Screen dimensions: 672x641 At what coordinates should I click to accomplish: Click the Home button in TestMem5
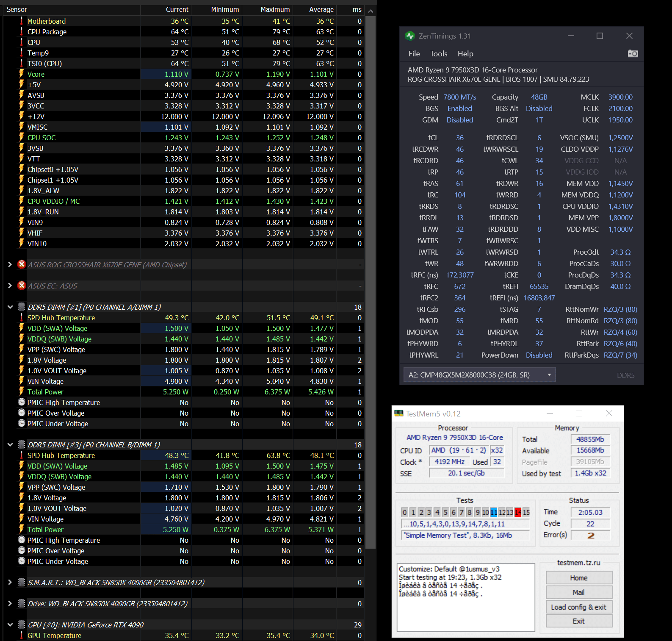coord(579,578)
